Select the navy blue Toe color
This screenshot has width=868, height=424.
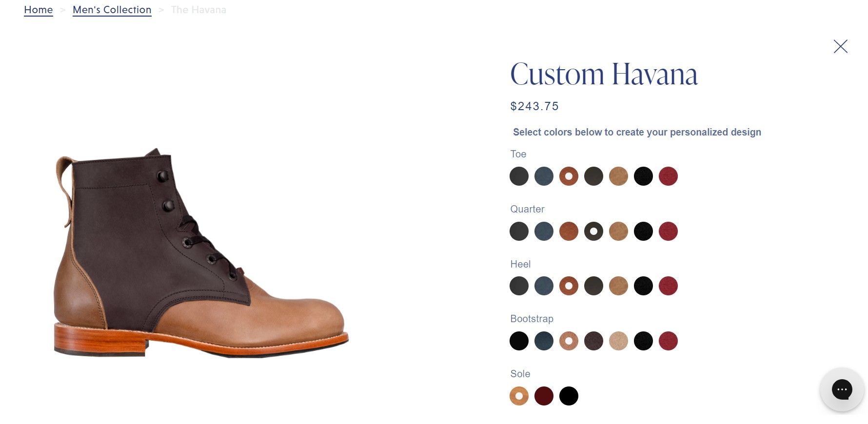544,176
